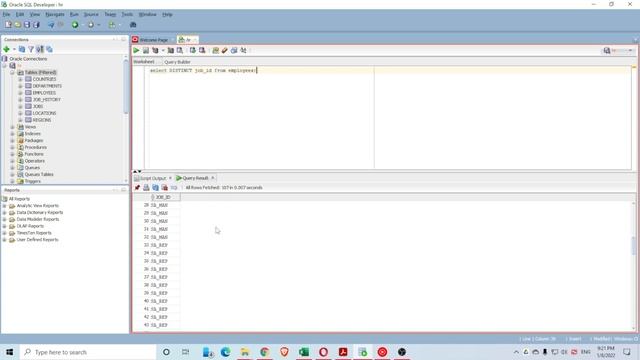Open the New Connection dropdown arrow

pyautogui.click(x=14, y=49)
